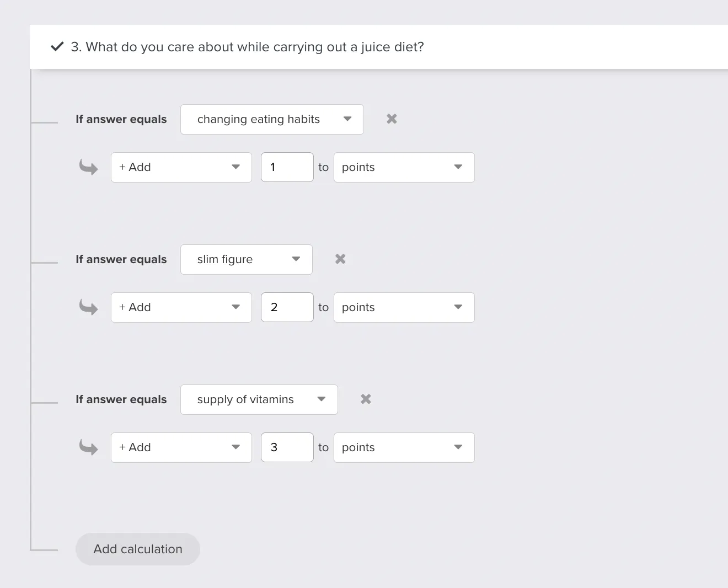The height and width of the screenshot is (588, 728).
Task: Open the 'points' variable dropdown in first rule
Action: 404,167
